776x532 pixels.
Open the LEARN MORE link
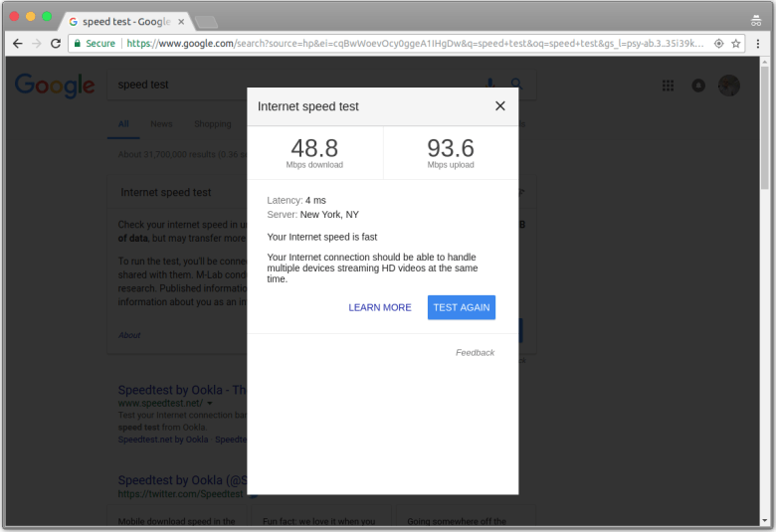(x=379, y=307)
